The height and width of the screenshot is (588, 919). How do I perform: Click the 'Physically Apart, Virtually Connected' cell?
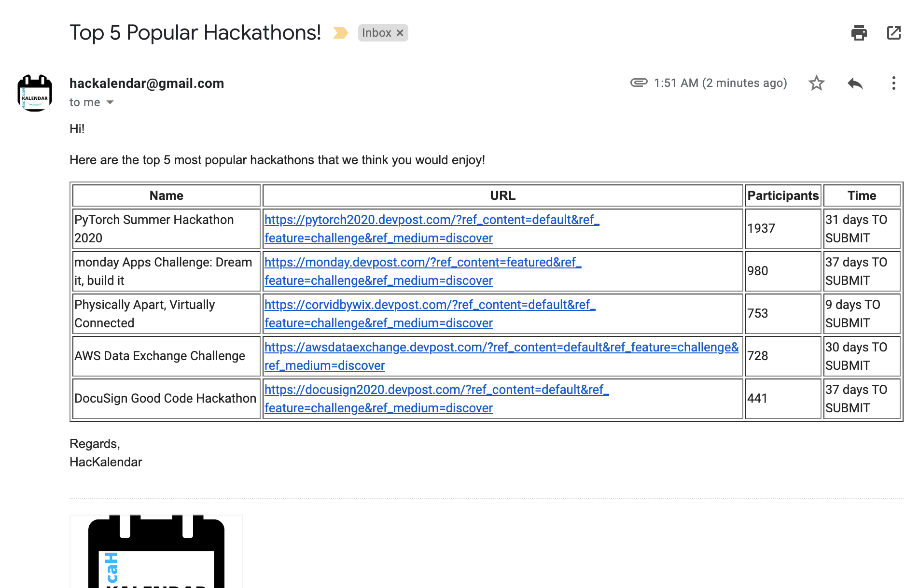pos(167,314)
